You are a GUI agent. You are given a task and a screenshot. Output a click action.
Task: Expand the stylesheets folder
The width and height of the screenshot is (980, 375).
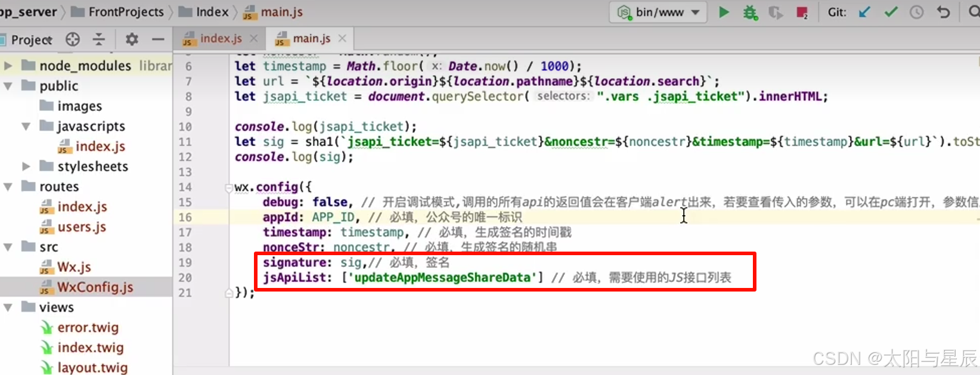click(x=26, y=166)
